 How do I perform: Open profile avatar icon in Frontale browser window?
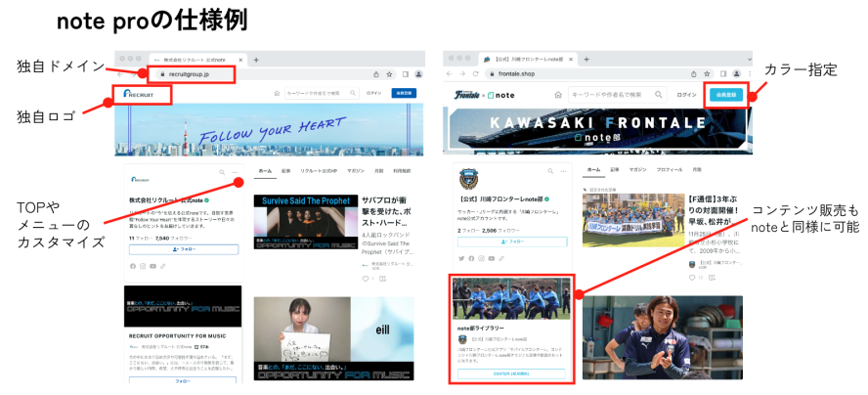[x=737, y=73]
